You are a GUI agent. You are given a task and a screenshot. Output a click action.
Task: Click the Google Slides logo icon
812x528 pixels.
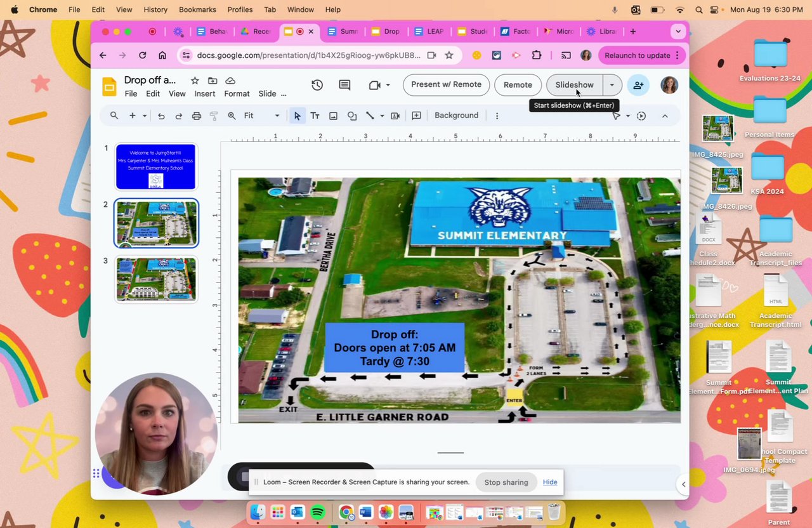(x=109, y=86)
